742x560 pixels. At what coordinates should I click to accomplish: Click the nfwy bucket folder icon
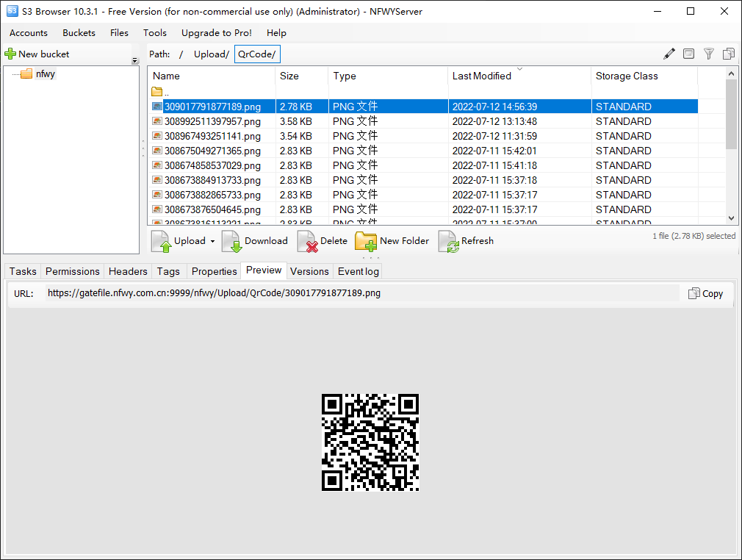(26, 73)
